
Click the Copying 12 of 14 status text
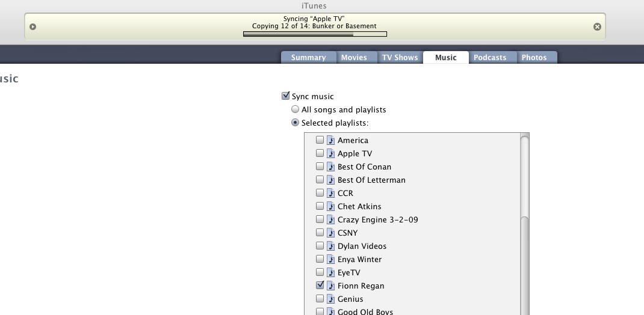[314, 26]
